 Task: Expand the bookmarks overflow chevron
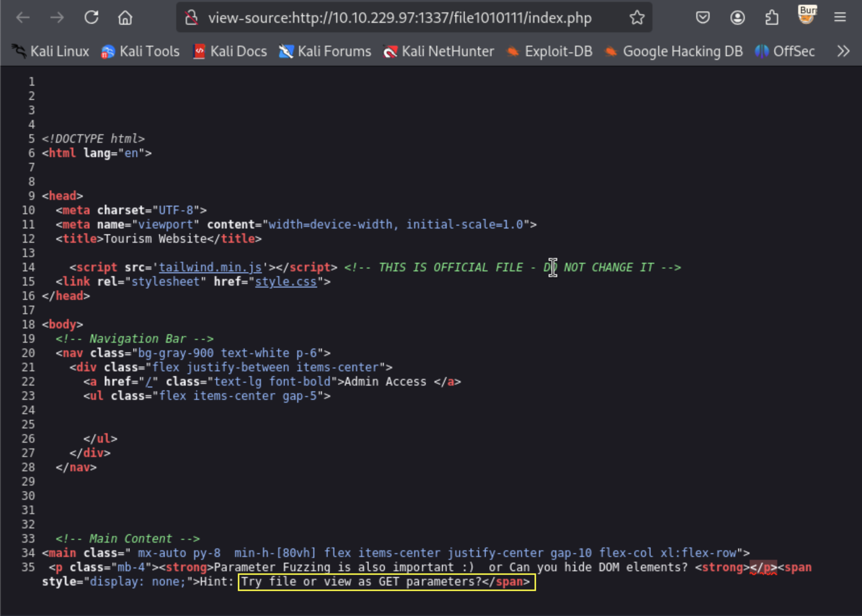843,51
